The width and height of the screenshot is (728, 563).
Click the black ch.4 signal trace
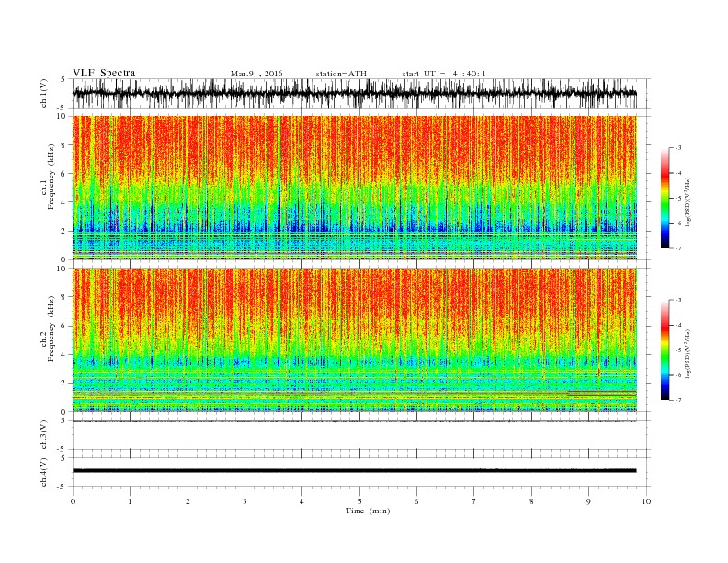(x=354, y=471)
